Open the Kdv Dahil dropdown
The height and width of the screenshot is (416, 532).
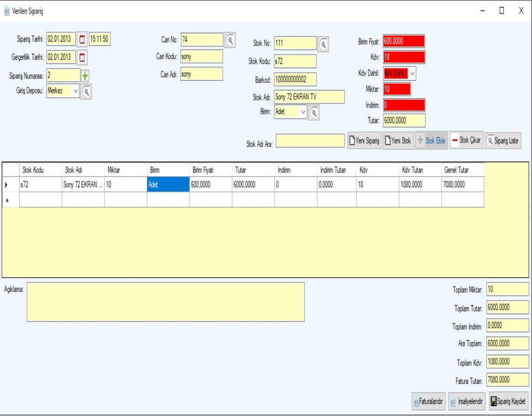(x=413, y=74)
